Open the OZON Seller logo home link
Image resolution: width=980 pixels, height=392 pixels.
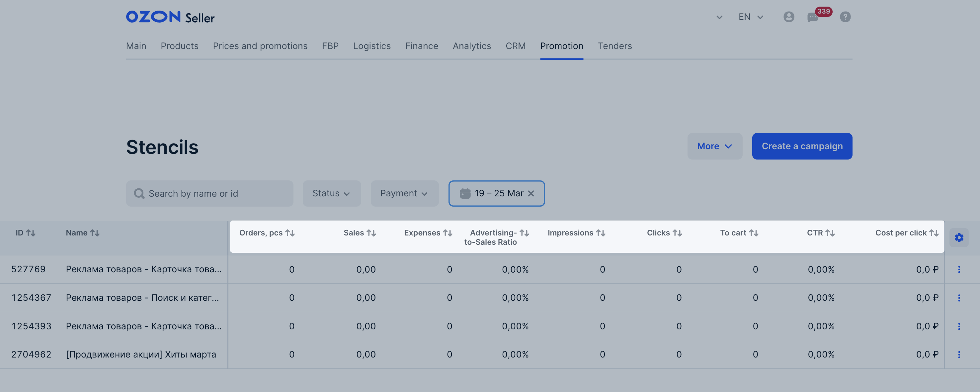(x=170, y=17)
